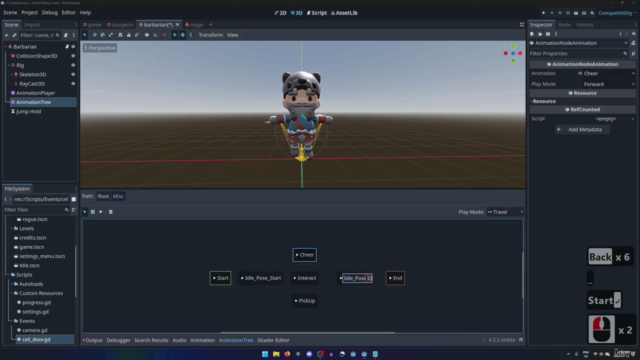
Task: Toggle the environment preview in viewport toolbar
Action: coord(182,35)
